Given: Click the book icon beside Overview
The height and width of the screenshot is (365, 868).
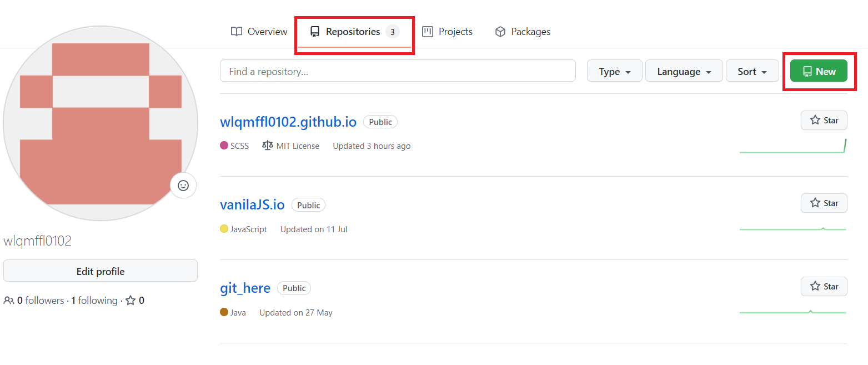Looking at the screenshot, I should pos(237,32).
